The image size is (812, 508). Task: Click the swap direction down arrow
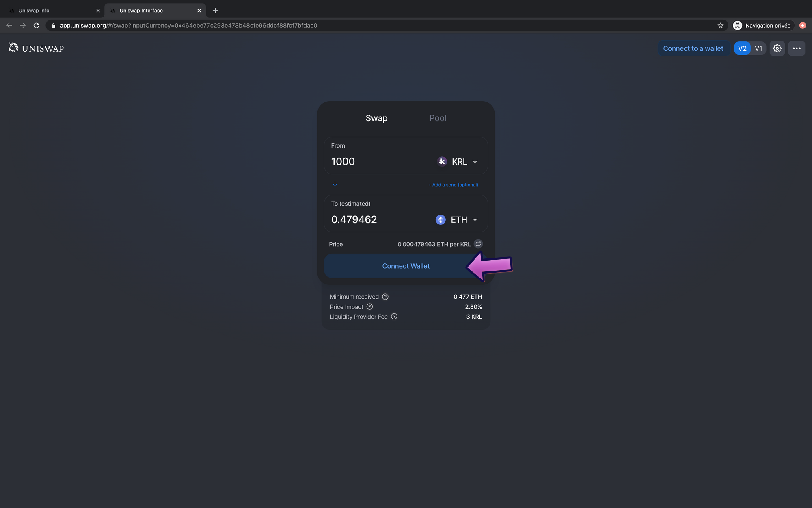pyautogui.click(x=335, y=184)
